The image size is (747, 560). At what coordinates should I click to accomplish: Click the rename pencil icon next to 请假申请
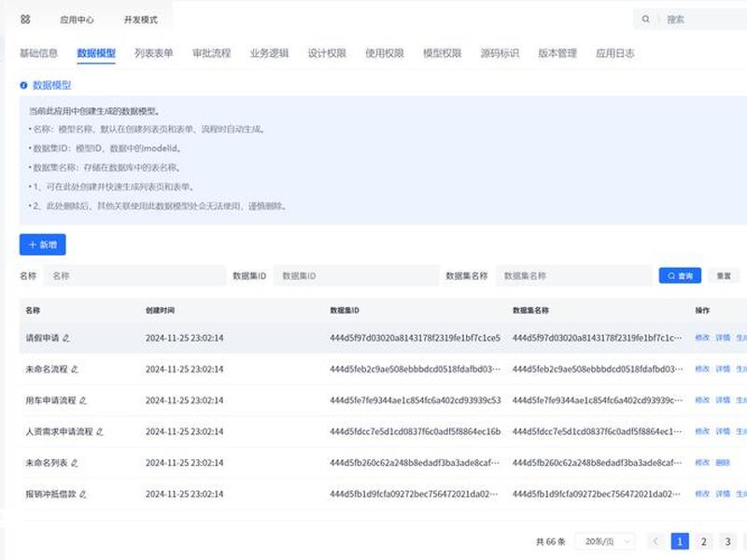66,338
